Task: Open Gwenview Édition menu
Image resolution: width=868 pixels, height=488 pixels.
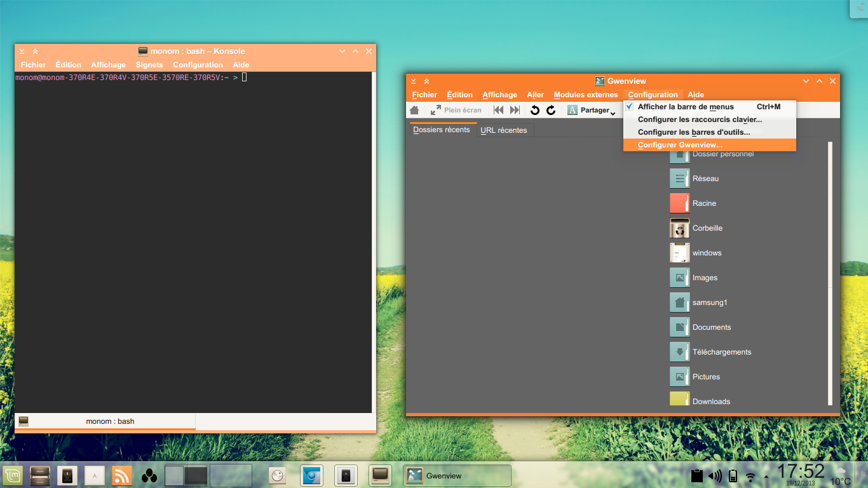Action: point(459,95)
